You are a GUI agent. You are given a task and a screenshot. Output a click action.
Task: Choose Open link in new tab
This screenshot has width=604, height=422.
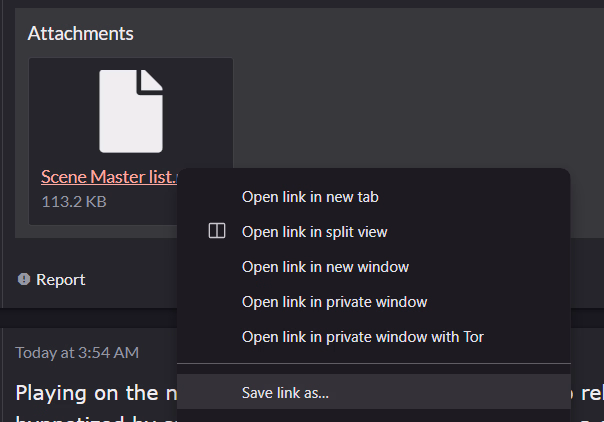pyautogui.click(x=310, y=197)
